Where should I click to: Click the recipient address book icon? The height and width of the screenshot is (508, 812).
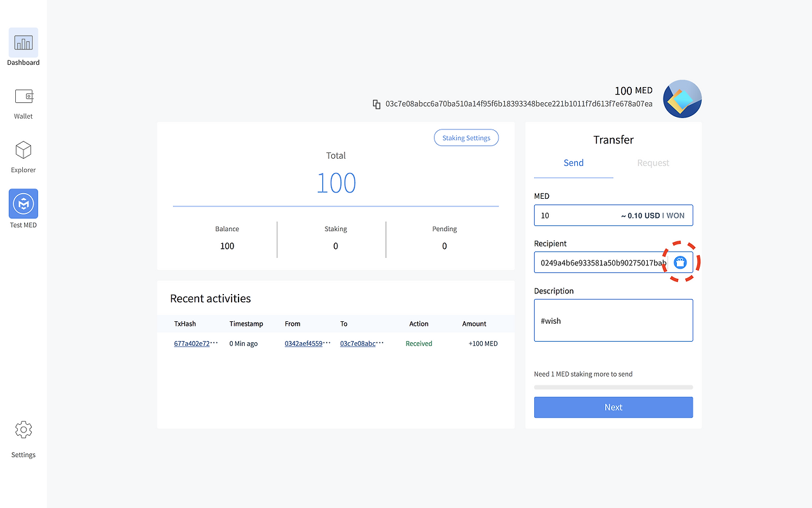680,262
